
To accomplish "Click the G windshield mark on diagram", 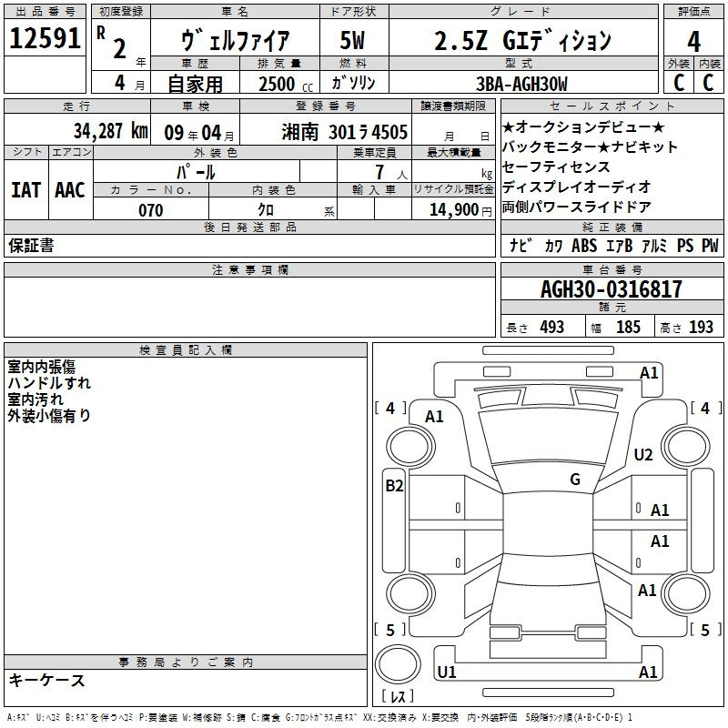I will [x=574, y=480].
